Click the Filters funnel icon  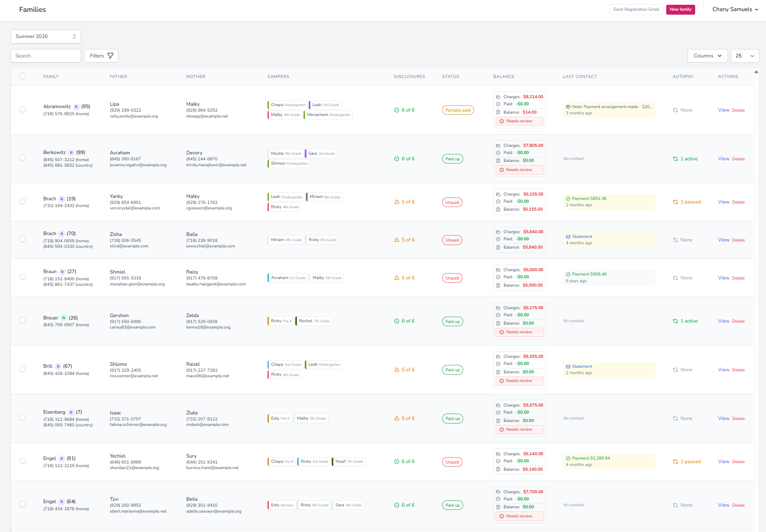coord(110,56)
